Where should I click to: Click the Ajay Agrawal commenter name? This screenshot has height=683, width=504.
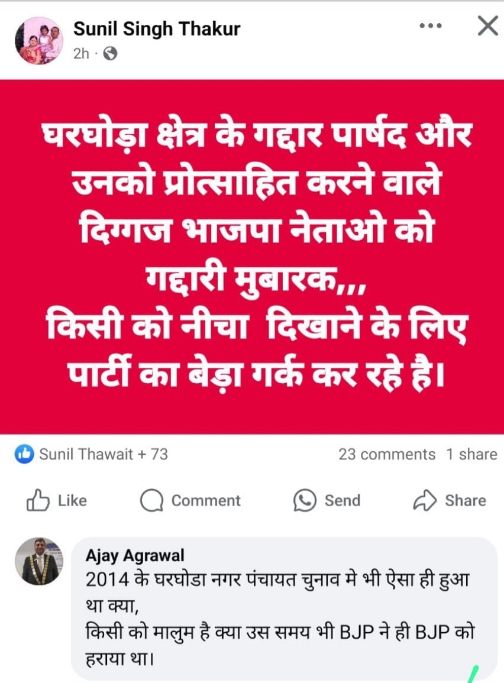135,555
